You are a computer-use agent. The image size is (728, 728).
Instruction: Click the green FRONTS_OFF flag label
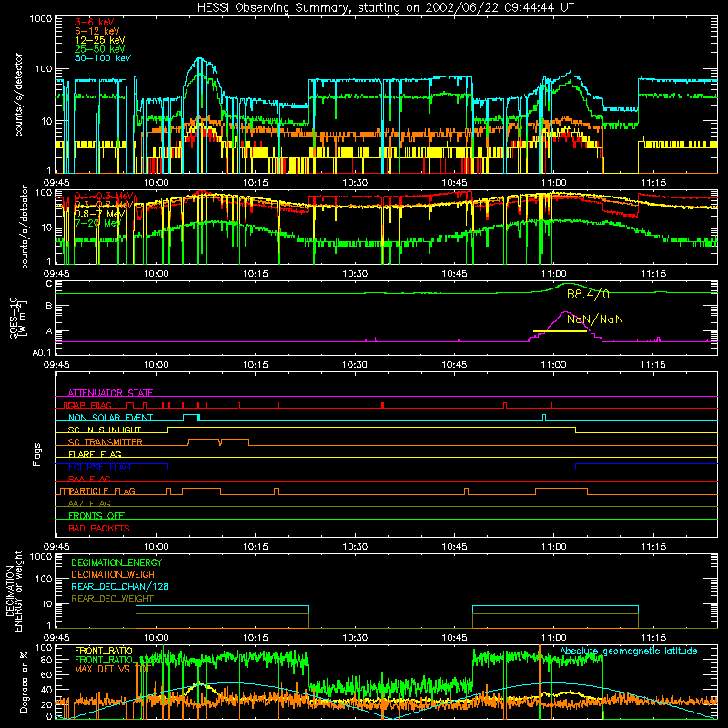click(96, 515)
